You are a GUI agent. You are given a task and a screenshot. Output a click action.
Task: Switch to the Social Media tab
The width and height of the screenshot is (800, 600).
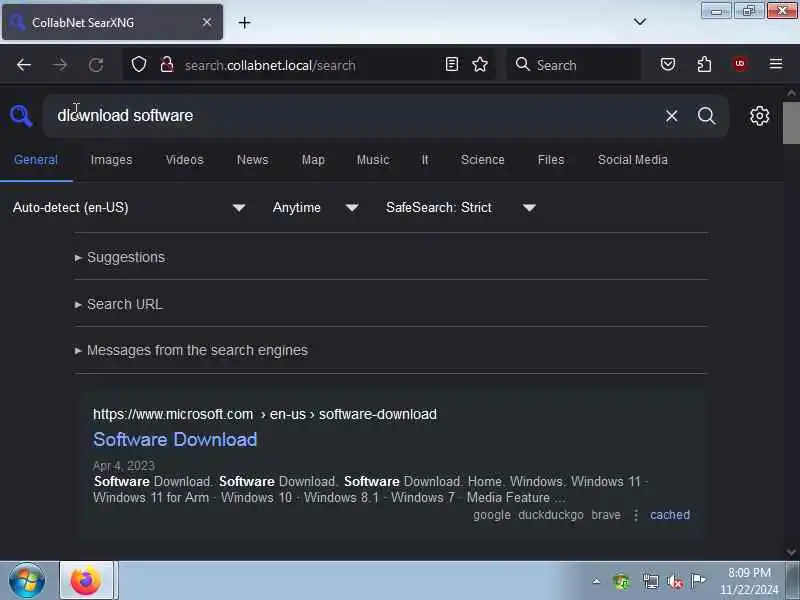click(x=633, y=160)
